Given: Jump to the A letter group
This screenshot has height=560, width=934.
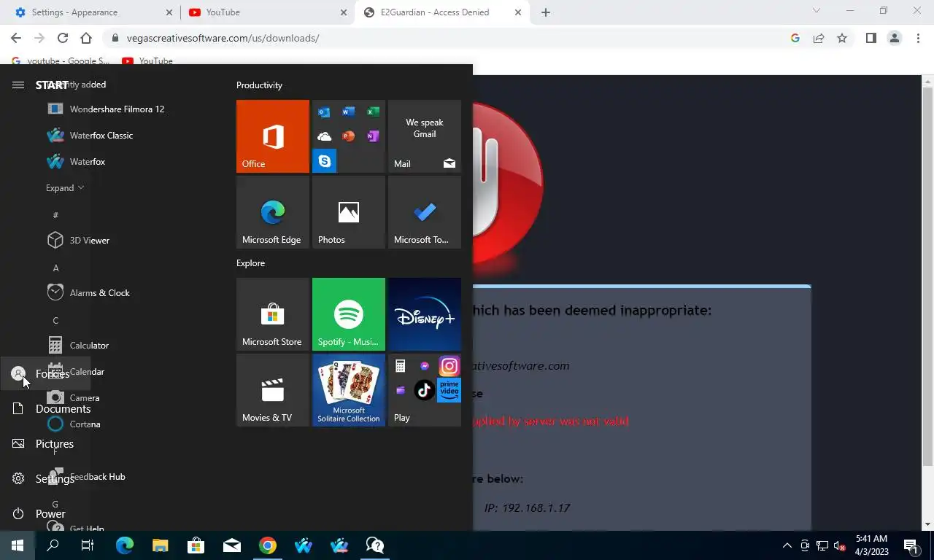Looking at the screenshot, I should pyautogui.click(x=55, y=268).
